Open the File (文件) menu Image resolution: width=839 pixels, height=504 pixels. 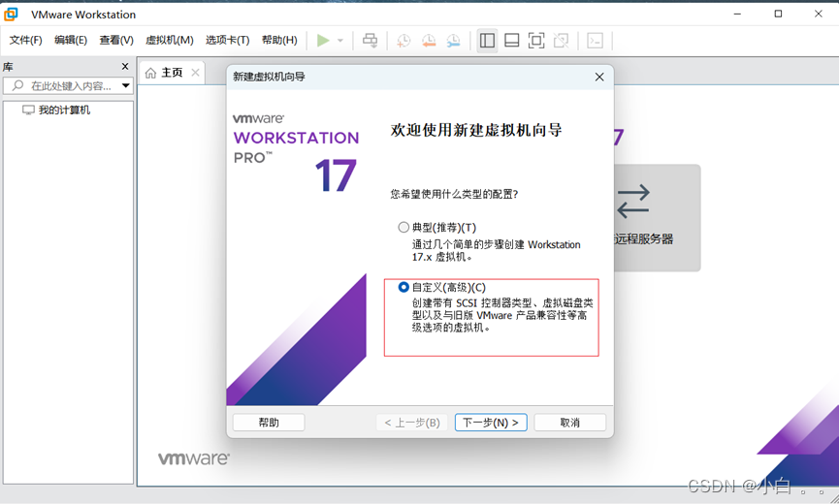pyautogui.click(x=25, y=41)
